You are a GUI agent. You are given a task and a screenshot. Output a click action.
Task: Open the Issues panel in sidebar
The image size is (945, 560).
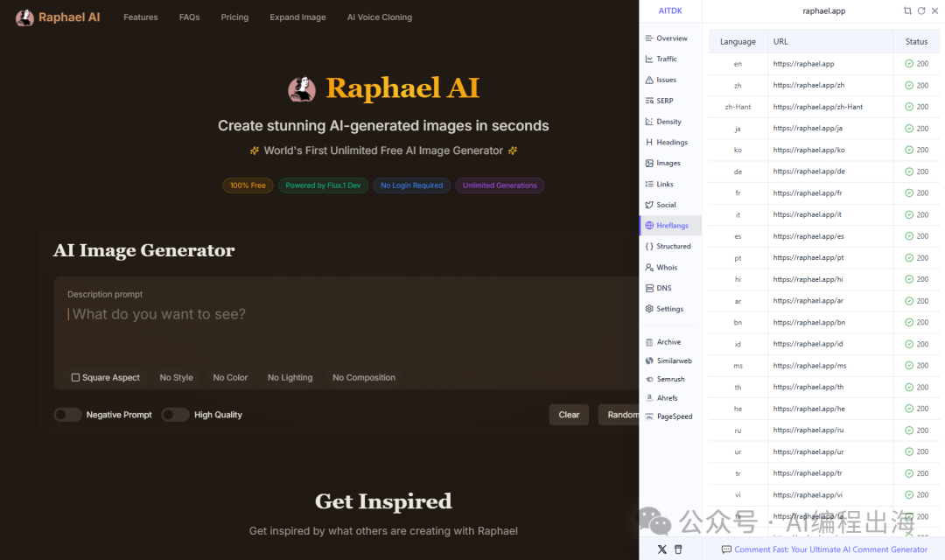666,80
